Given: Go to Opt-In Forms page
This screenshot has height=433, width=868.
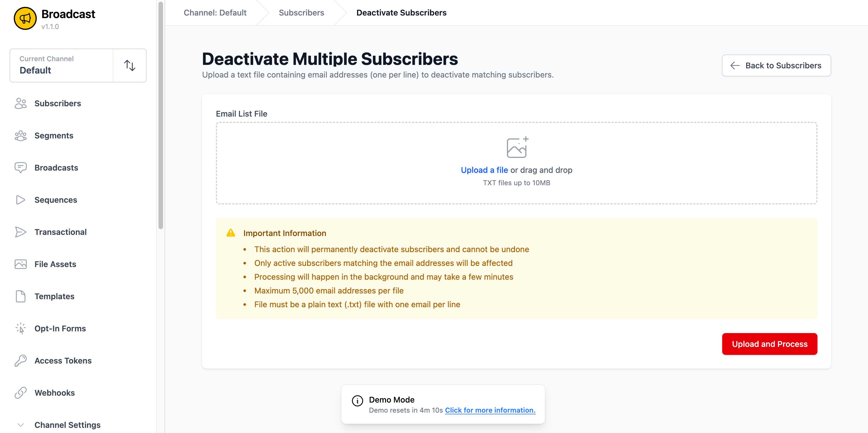Looking at the screenshot, I should 60,328.
